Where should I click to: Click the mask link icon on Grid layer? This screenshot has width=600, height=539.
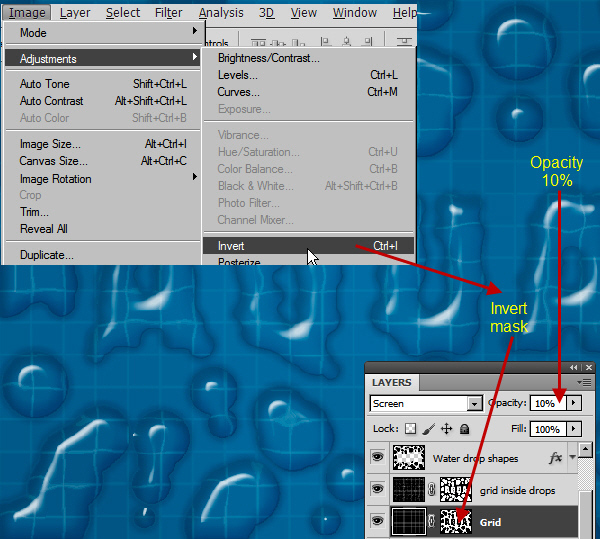point(434,522)
